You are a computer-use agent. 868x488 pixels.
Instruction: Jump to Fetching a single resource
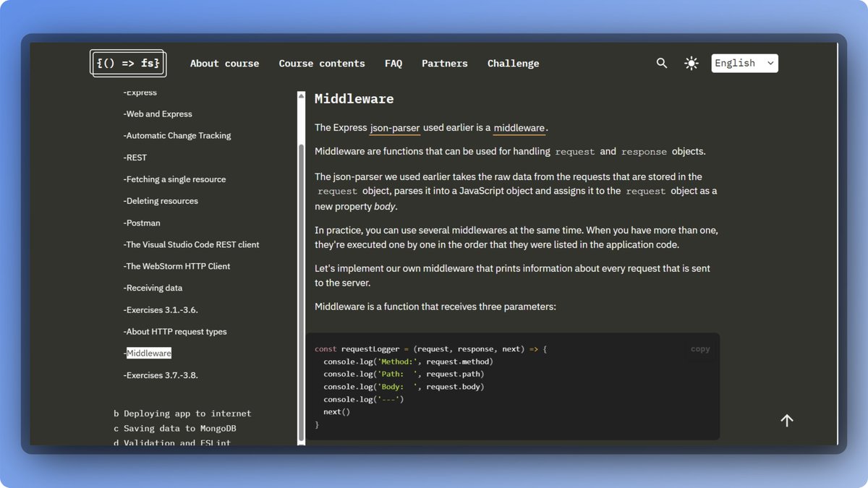click(x=174, y=179)
